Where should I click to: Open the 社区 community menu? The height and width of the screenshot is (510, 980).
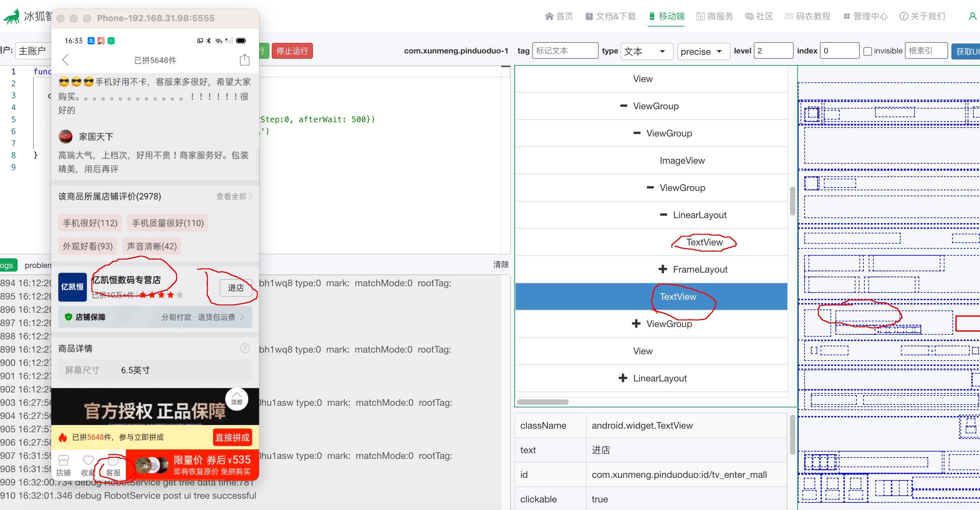pos(759,16)
